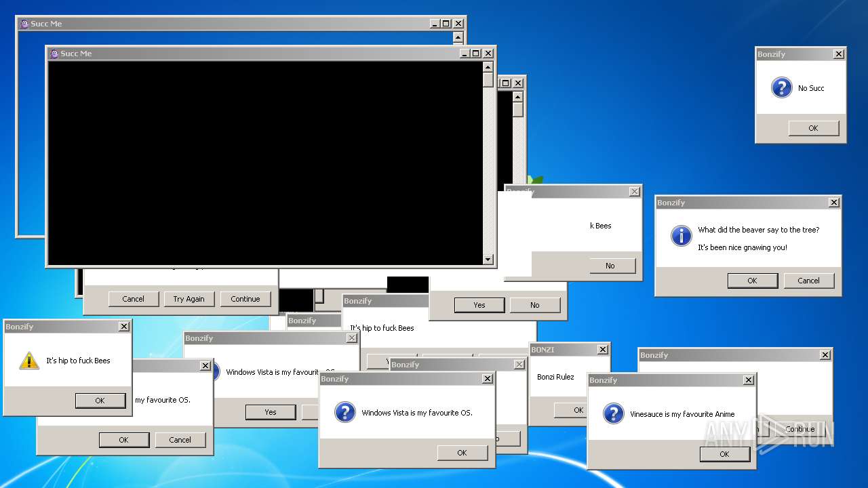The image size is (868, 488).
Task: Click the up arrow on the rear Succ Me scrollbar
Action: (458, 38)
